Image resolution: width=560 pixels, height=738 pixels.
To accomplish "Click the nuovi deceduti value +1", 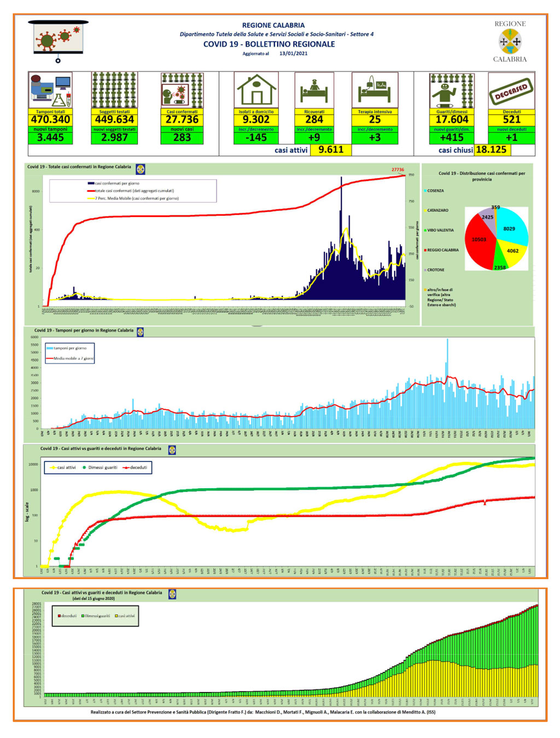I will (x=512, y=138).
